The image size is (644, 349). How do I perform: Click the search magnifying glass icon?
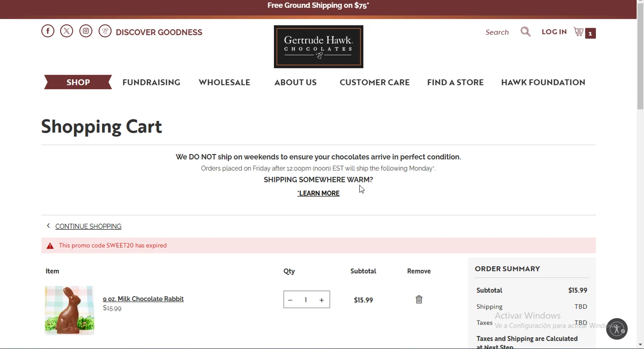tap(526, 32)
